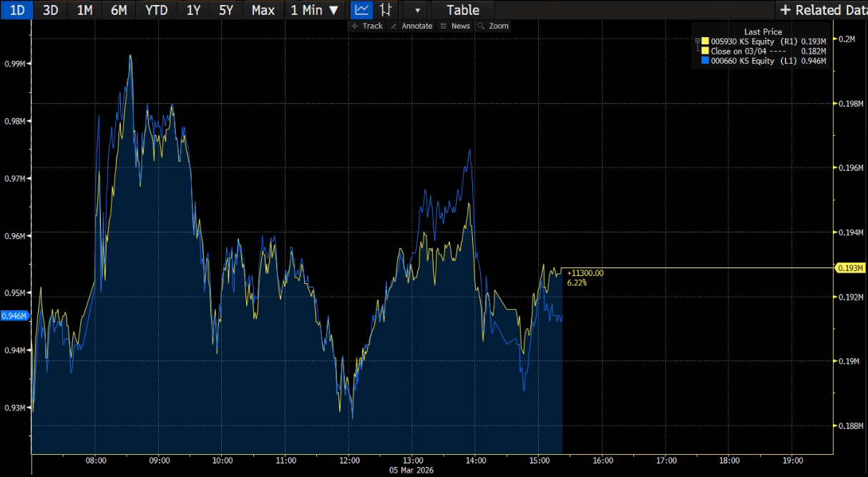Click the 12:00 time axis label

tap(349, 461)
